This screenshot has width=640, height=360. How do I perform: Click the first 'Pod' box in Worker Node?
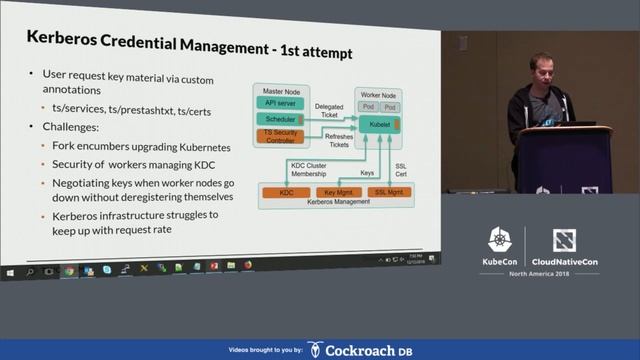(368, 107)
